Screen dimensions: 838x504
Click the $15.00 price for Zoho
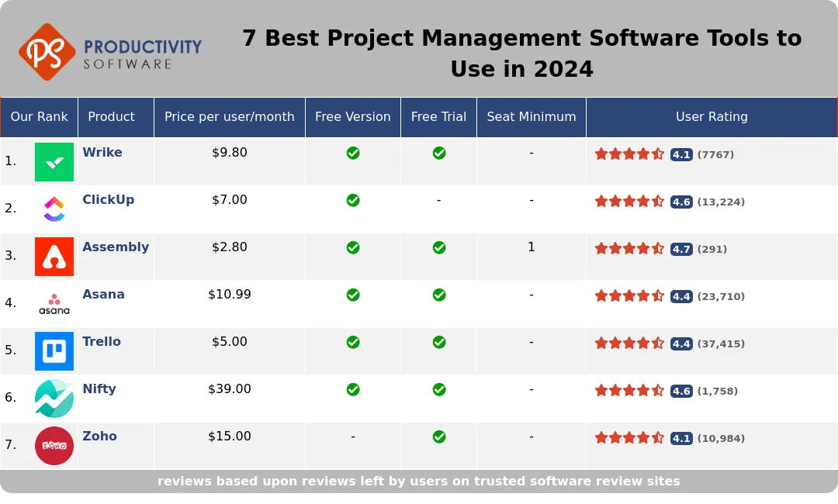(229, 436)
